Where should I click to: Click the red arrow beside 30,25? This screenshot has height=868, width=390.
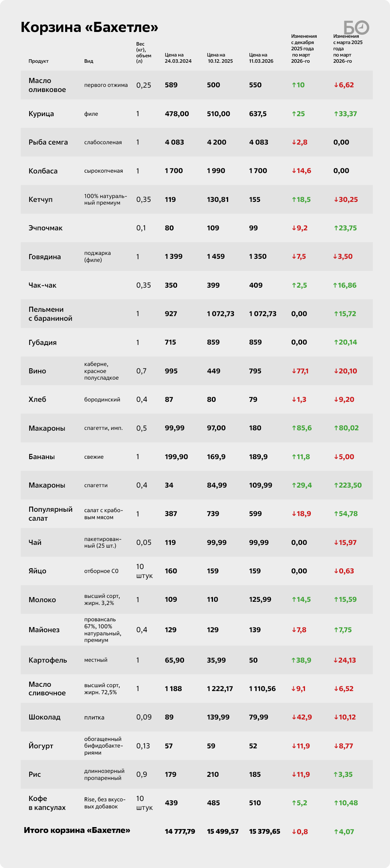click(336, 200)
